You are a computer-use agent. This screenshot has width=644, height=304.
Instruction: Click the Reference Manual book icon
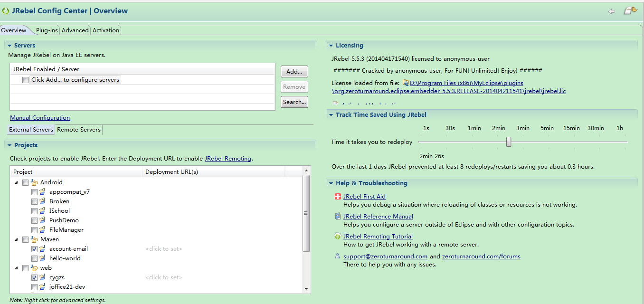[338, 217]
